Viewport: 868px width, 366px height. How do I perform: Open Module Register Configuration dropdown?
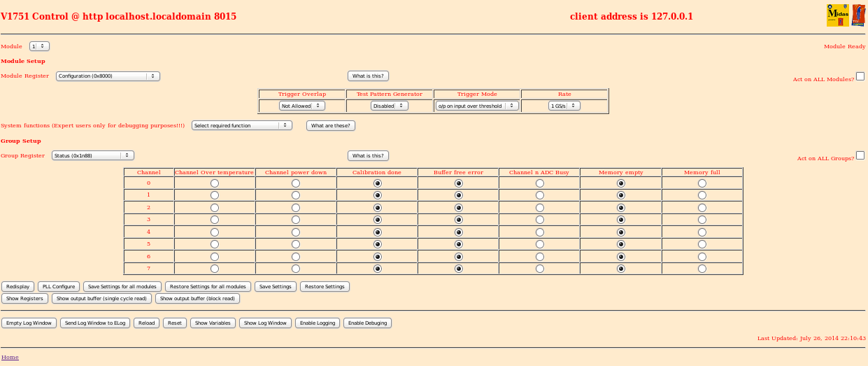click(x=108, y=76)
